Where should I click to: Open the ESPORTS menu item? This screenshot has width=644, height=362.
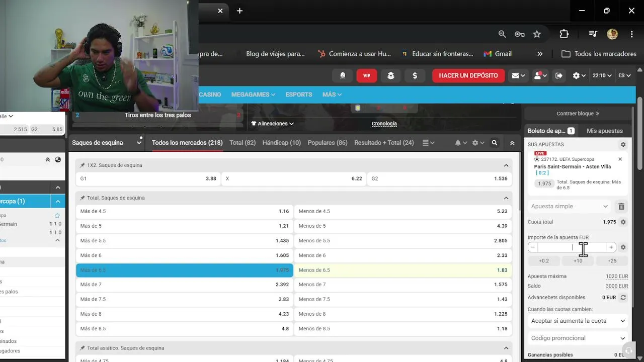pyautogui.click(x=299, y=95)
